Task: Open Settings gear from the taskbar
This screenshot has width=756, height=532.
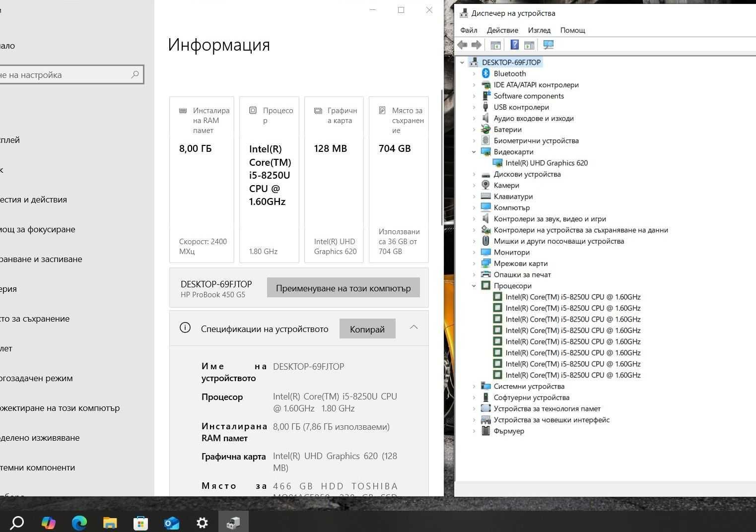Action: coord(202,523)
